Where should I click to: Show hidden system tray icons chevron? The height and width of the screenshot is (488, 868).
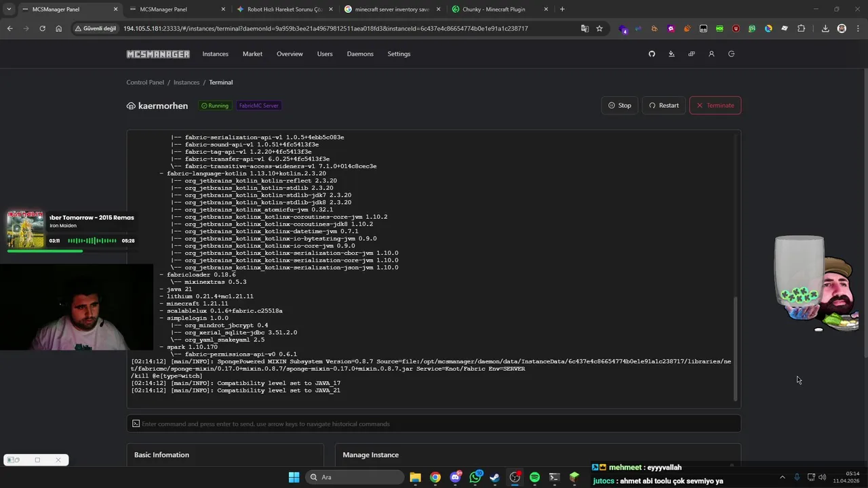click(x=782, y=477)
